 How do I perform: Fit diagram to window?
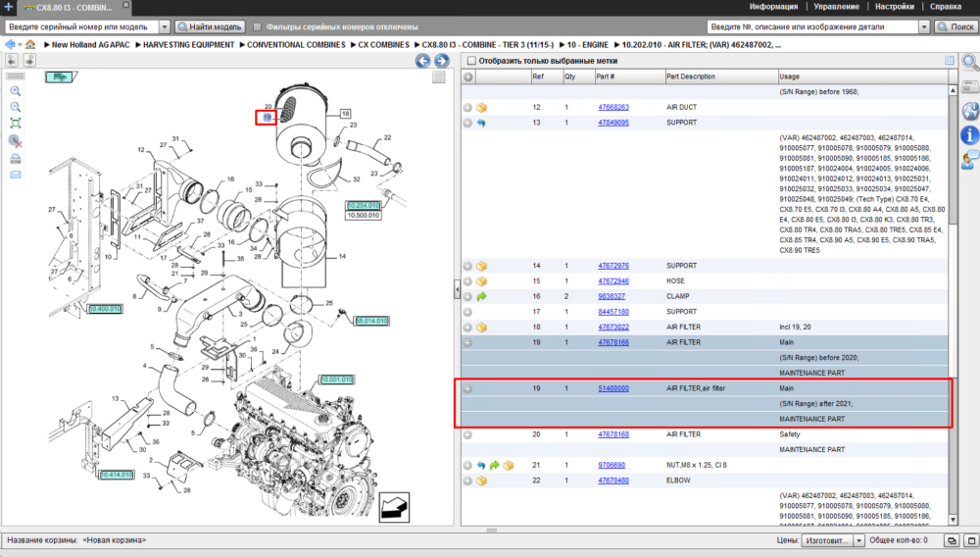(16, 124)
